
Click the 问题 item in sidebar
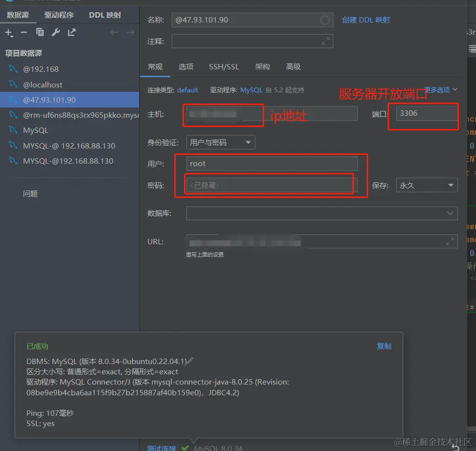[30, 193]
